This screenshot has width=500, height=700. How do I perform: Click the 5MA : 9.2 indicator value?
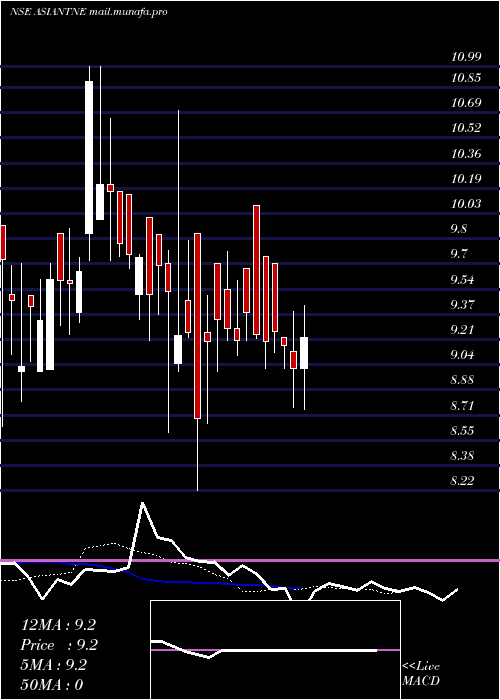click(54, 665)
